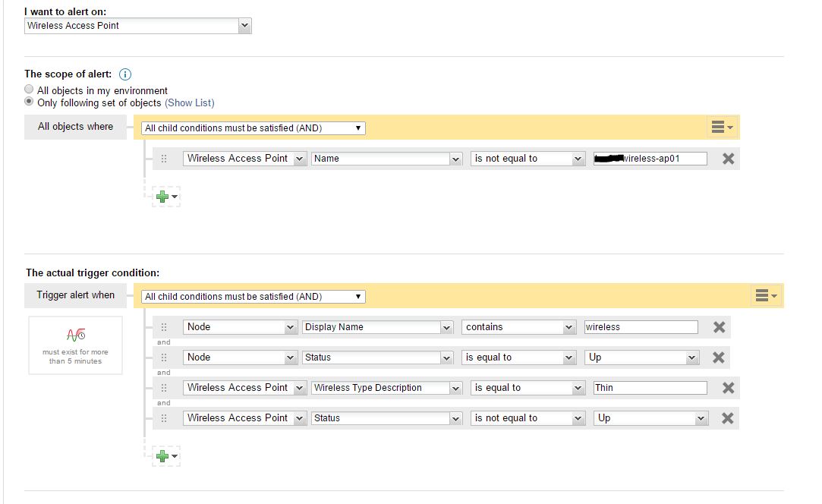
Task: Click the wireless text value field
Action: click(x=641, y=326)
